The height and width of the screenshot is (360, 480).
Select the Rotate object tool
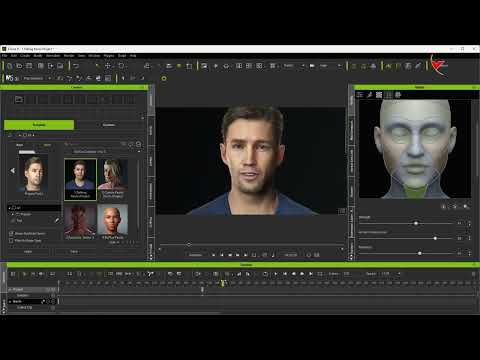(x=121, y=66)
